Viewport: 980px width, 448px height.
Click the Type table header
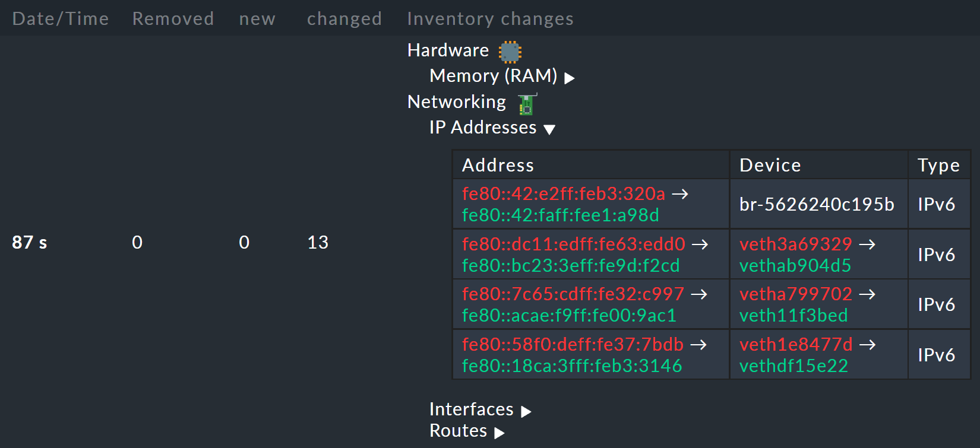coord(938,165)
